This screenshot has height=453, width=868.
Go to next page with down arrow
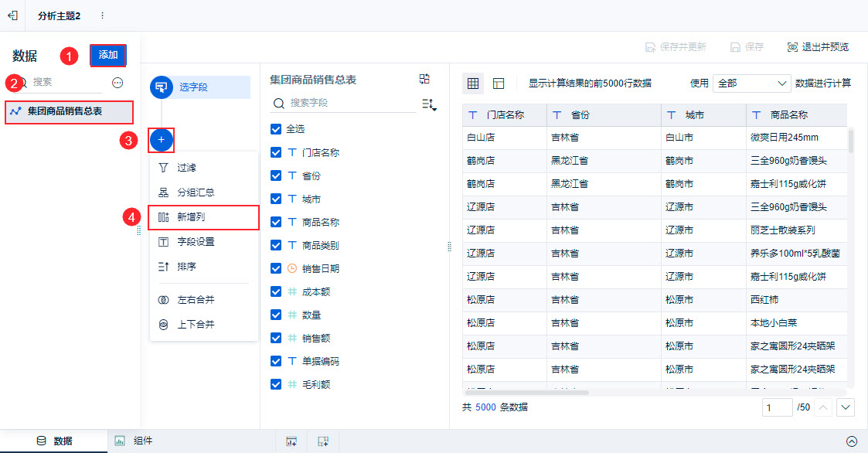pos(846,407)
